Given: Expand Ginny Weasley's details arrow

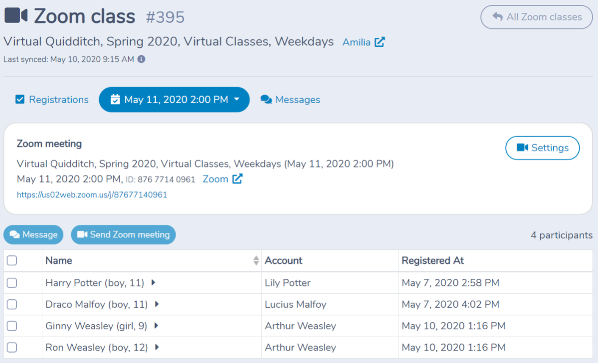Looking at the screenshot, I should (157, 326).
